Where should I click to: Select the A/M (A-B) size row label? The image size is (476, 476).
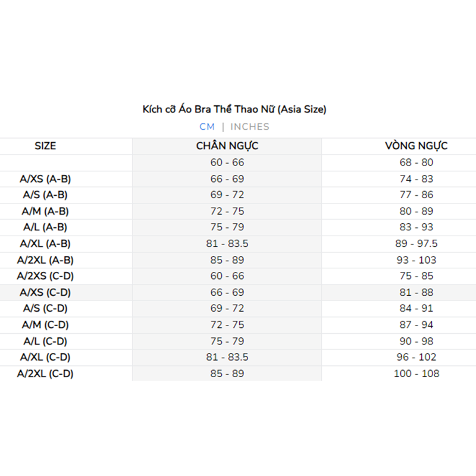[x=45, y=211]
